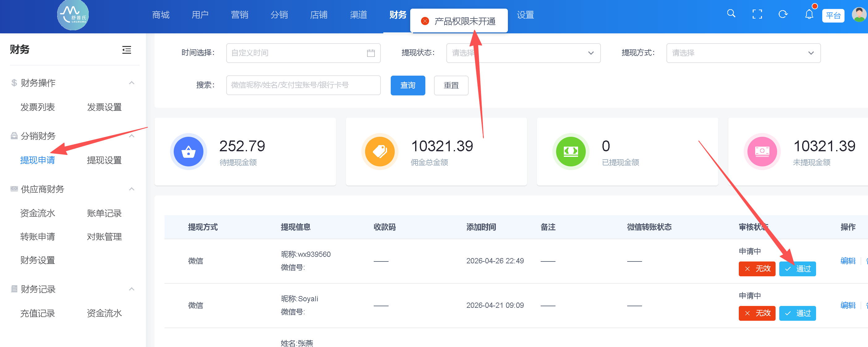Click the search text input field

303,85
